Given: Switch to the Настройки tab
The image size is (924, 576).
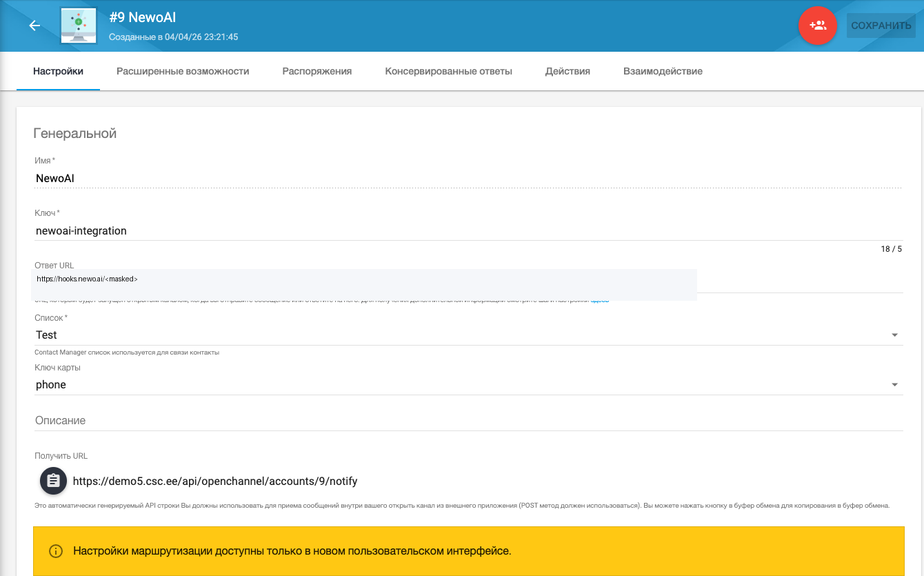Looking at the screenshot, I should coord(59,71).
